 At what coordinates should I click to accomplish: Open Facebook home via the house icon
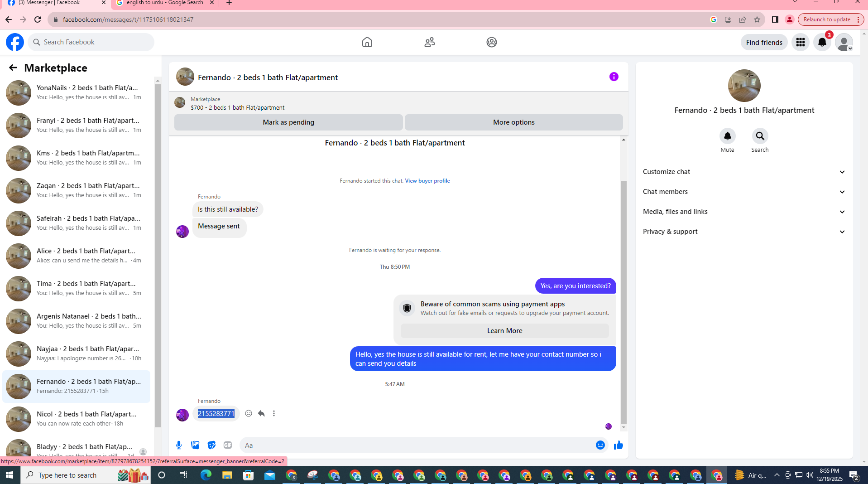(x=367, y=42)
